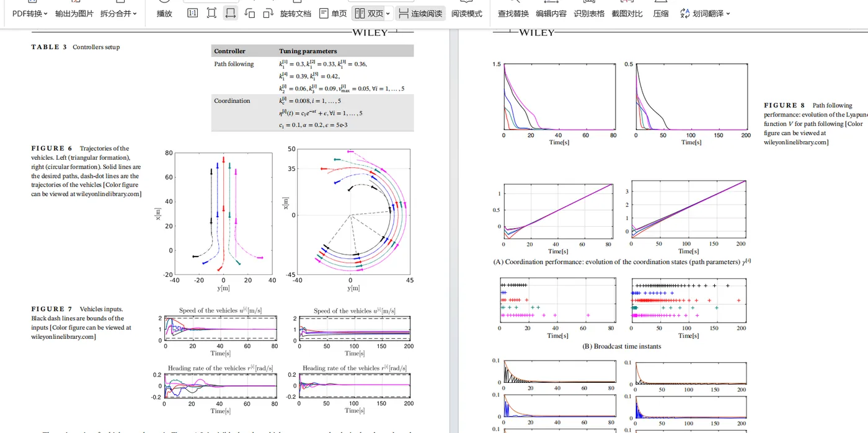
Task: Click 查找替换 find and replace
Action: [513, 14]
